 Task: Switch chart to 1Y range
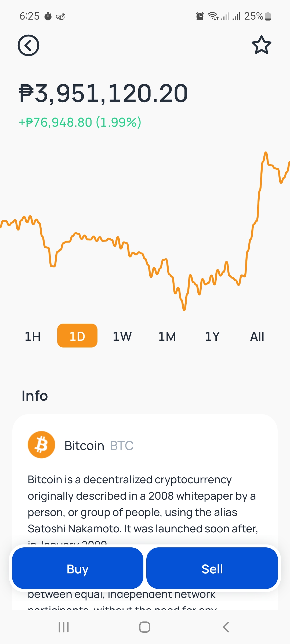tap(212, 336)
